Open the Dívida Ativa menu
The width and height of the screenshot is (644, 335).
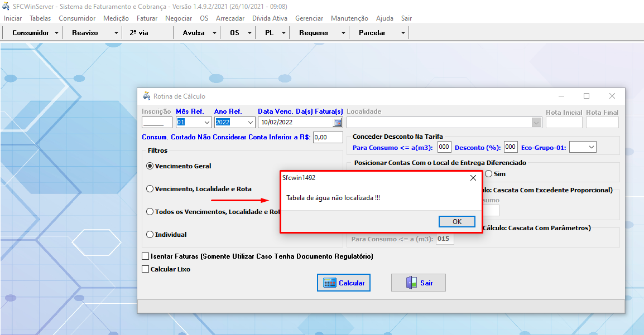pyautogui.click(x=270, y=18)
